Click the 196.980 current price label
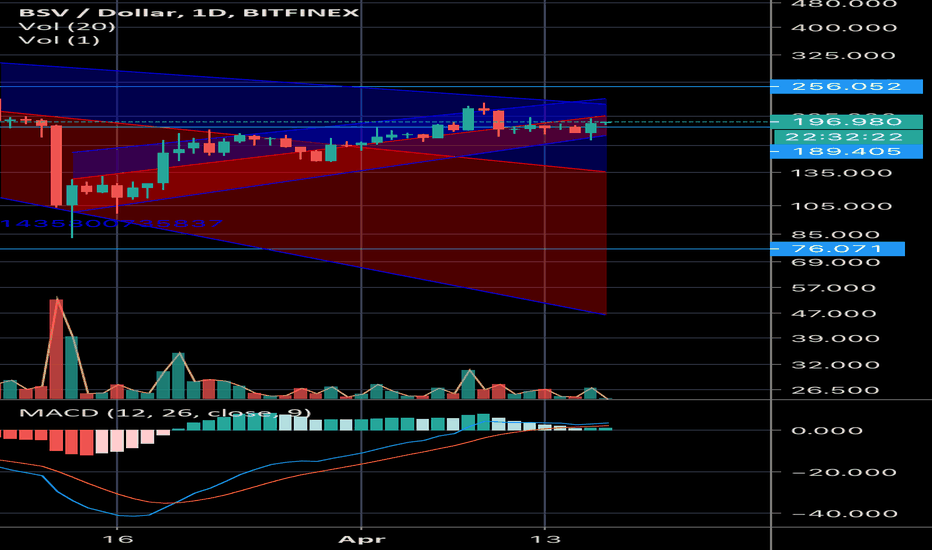The width and height of the screenshot is (932, 550). click(x=846, y=121)
